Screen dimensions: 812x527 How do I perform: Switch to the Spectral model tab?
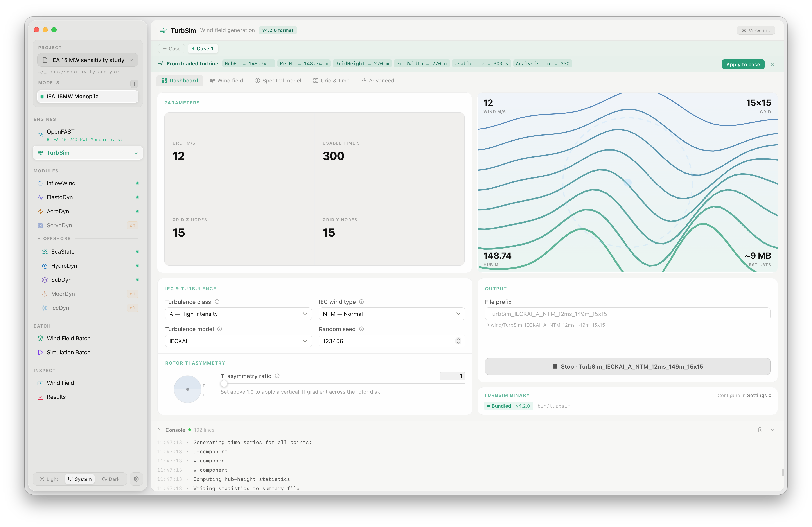point(278,81)
